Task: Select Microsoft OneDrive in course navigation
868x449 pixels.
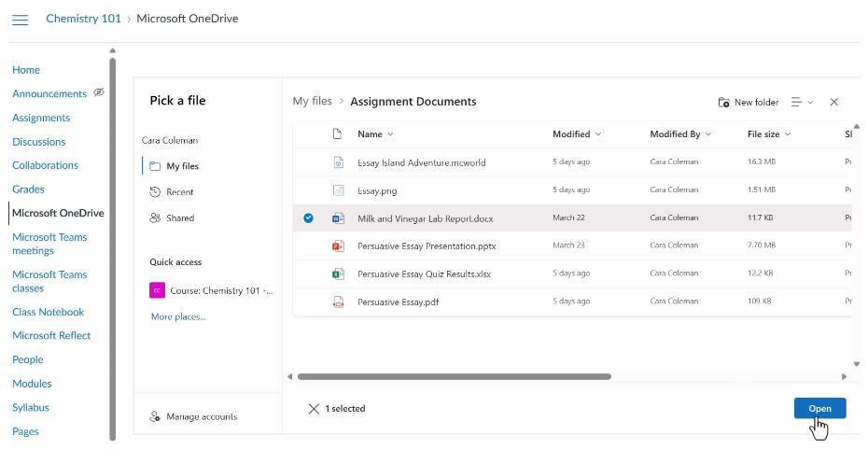Action: pyautogui.click(x=58, y=213)
